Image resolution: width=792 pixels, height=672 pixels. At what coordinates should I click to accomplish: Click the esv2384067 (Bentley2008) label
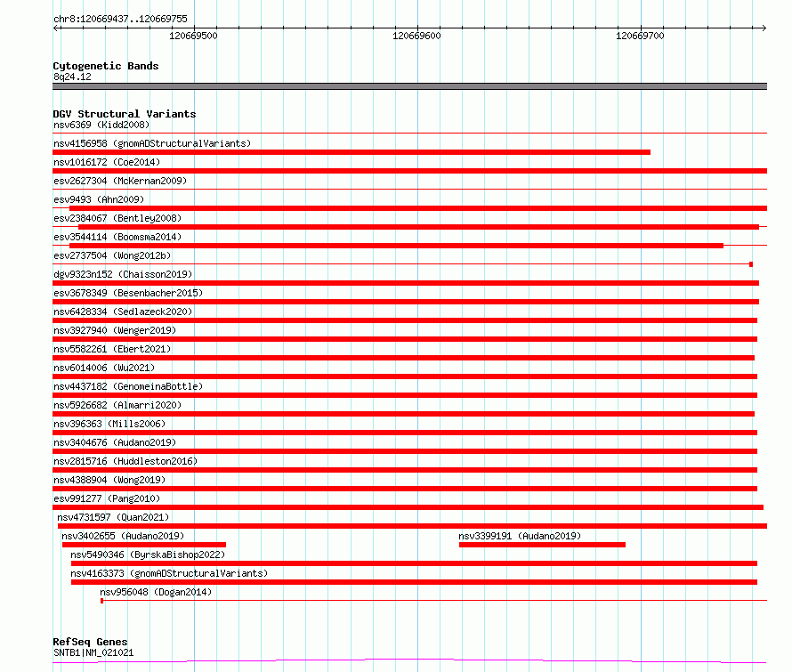pos(117,218)
